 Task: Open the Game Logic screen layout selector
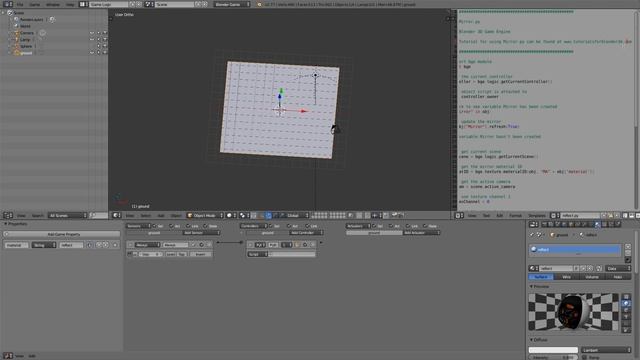[x=83, y=4]
